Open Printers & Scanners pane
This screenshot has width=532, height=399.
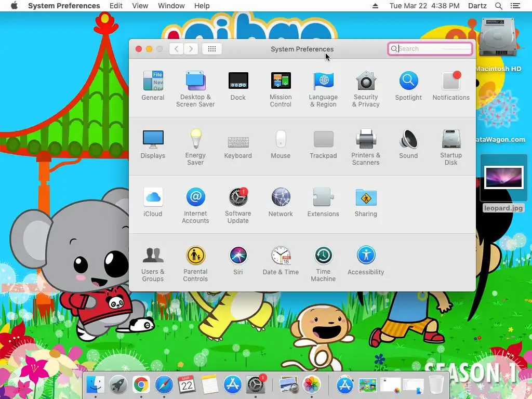pyautogui.click(x=366, y=147)
